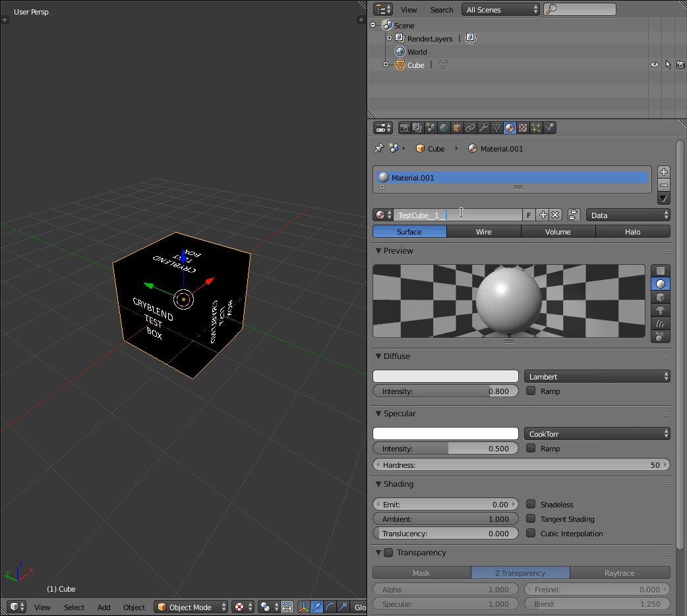Viewport: 687px width, 616px height.
Task: Collapse the Specular panel
Action: pyautogui.click(x=378, y=414)
